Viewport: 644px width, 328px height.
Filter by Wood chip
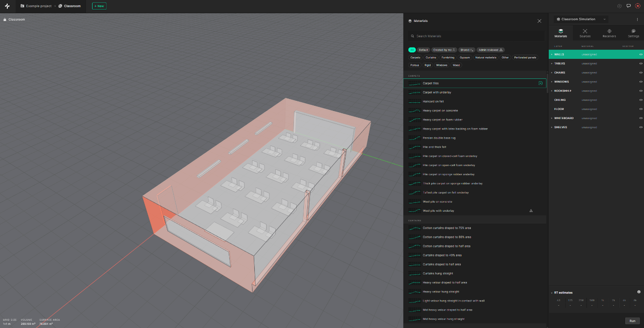tap(456, 65)
